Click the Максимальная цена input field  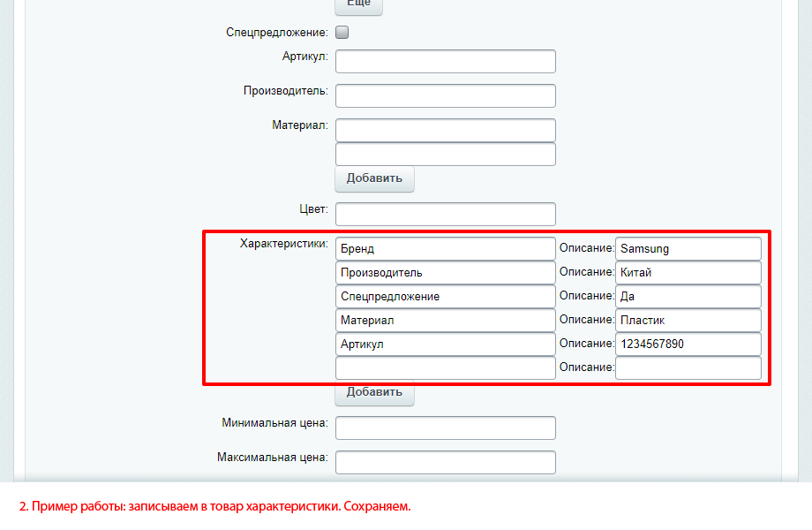(x=445, y=462)
